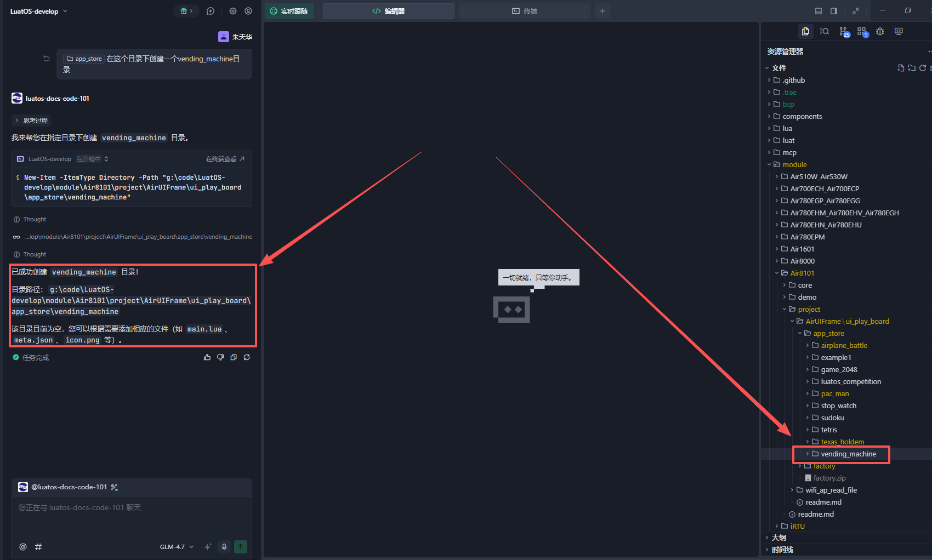932x560 pixels.
Task: Expand the 思考过程 section
Action: (x=32, y=121)
